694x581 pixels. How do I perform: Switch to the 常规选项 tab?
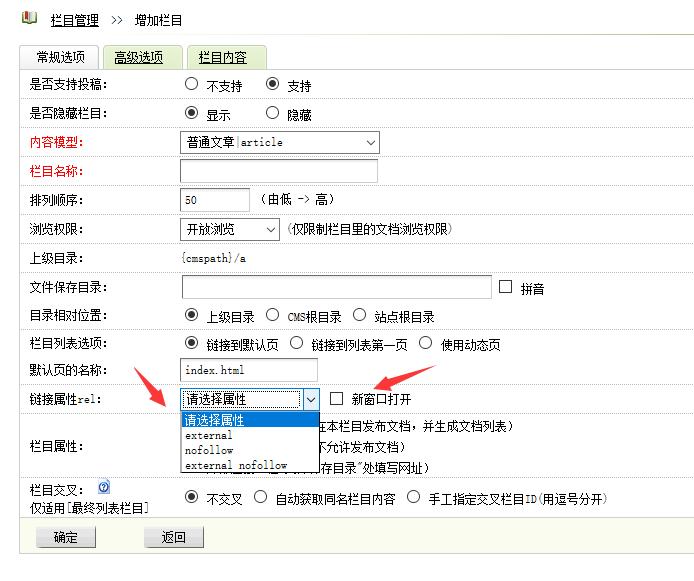(60, 57)
